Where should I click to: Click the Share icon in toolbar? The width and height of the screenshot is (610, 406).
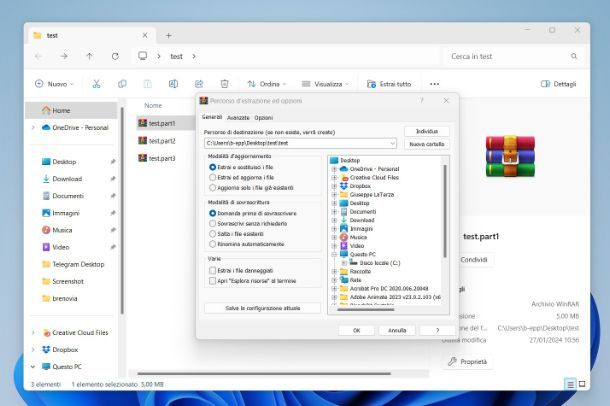pyautogui.click(x=199, y=84)
